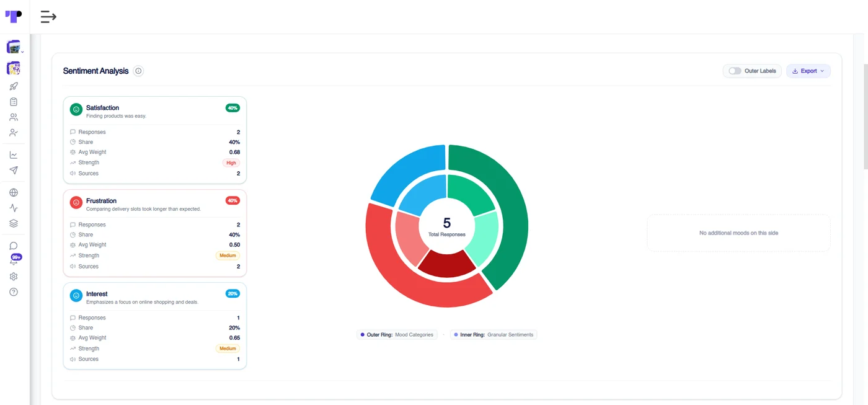Expand the sidebar with the menu arrow icon
This screenshot has height=405, width=868.
click(48, 17)
